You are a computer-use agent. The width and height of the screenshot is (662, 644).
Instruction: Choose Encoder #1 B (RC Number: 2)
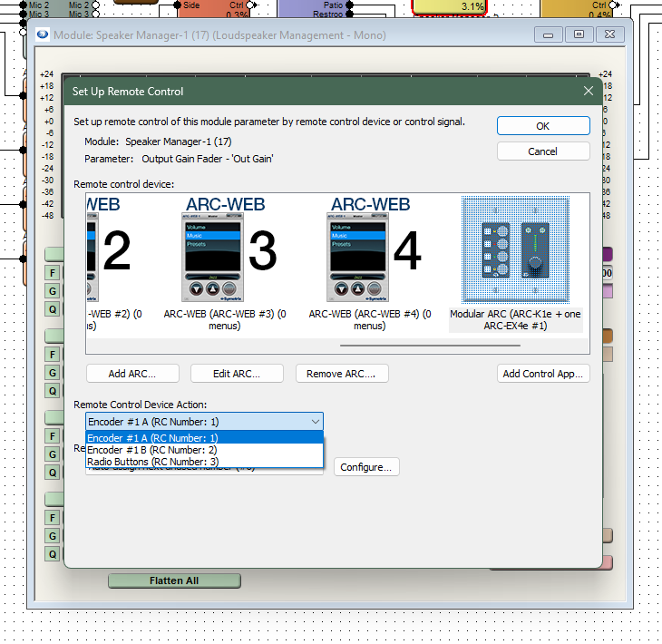click(x=204, y=450)
